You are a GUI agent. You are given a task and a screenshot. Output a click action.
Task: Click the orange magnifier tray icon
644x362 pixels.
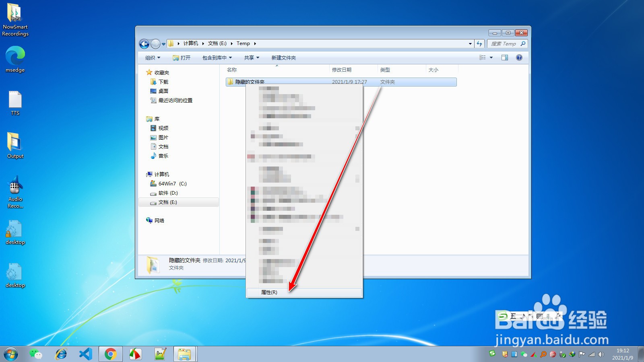[543, 354]
